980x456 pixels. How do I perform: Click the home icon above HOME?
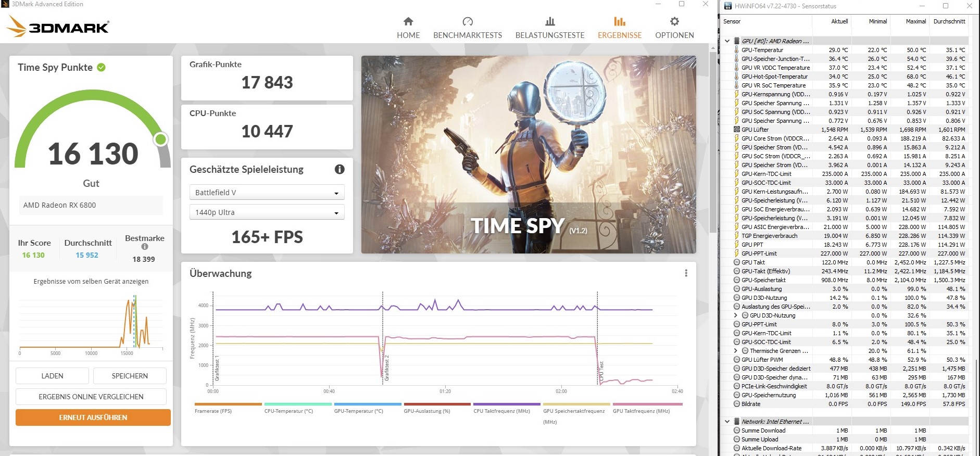408,21
